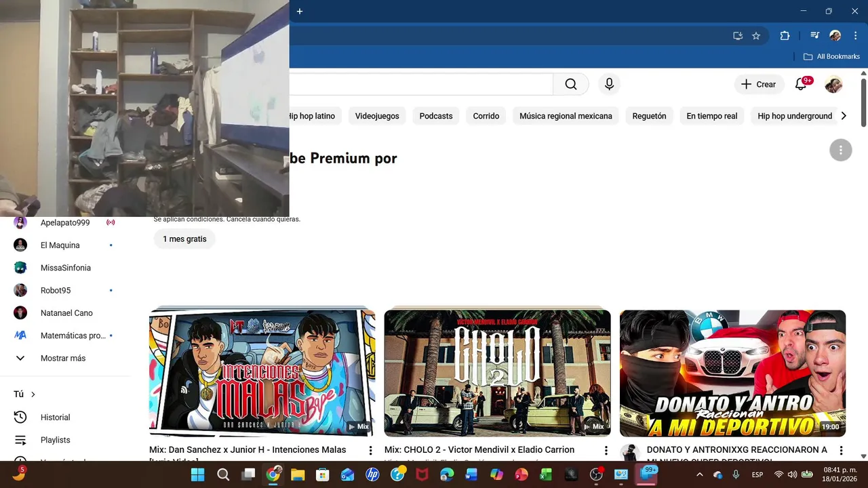Open volume control in system tray
The image size is (868, 488).
792,474
